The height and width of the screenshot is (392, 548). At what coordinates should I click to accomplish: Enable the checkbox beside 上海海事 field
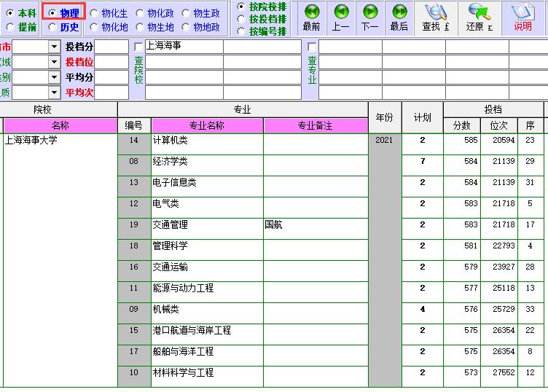pyautogui.click(x=139, y=47)
